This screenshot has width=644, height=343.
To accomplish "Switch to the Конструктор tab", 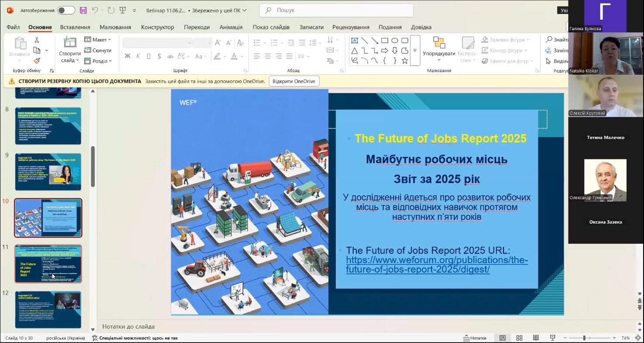I will coord(158,27).
